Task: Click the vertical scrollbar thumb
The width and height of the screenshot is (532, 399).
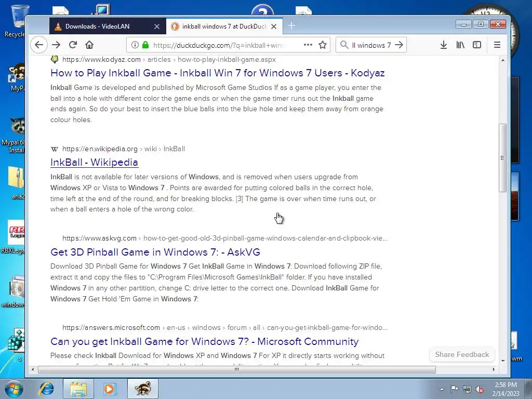Action: (x=502, y=158)
